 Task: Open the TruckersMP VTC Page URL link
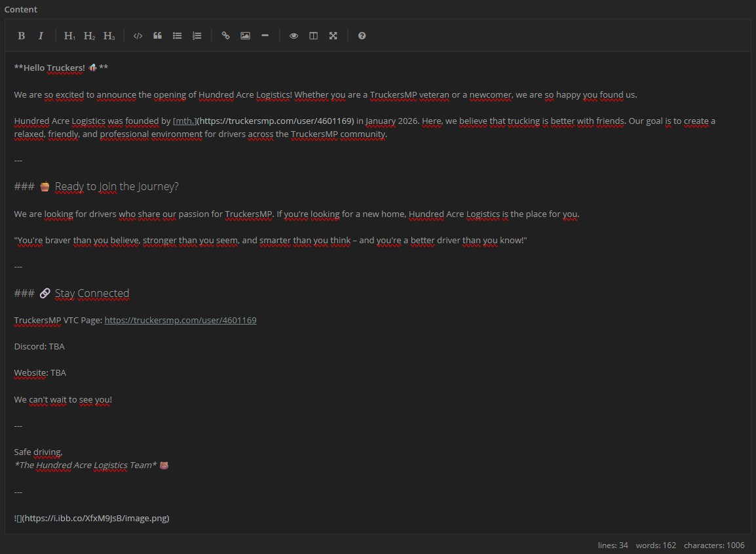click(180, 321)
